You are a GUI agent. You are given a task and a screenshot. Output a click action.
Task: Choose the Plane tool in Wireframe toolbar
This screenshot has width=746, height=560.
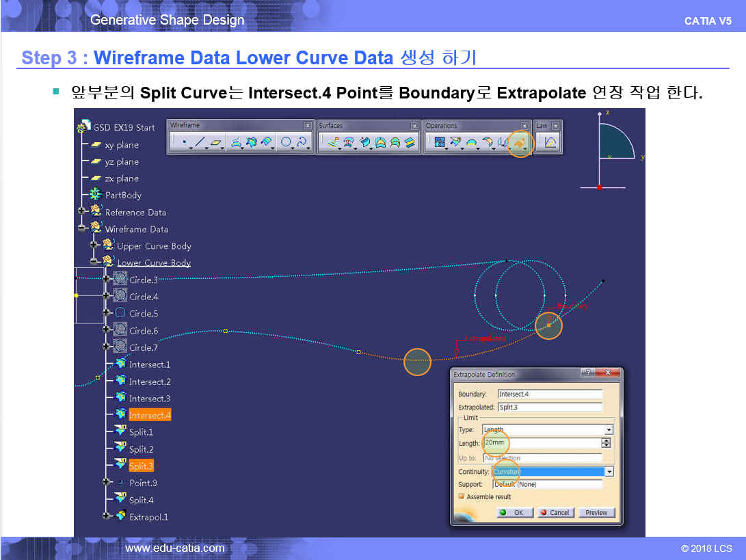point(216,143)
